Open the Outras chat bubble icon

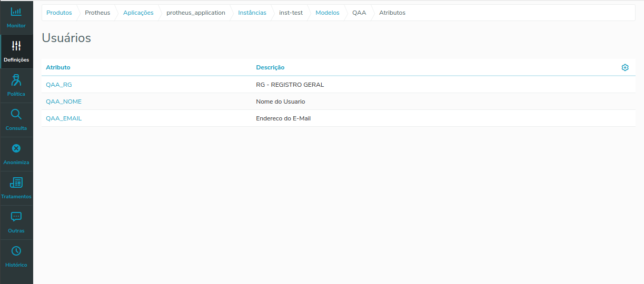pos(16,217)
